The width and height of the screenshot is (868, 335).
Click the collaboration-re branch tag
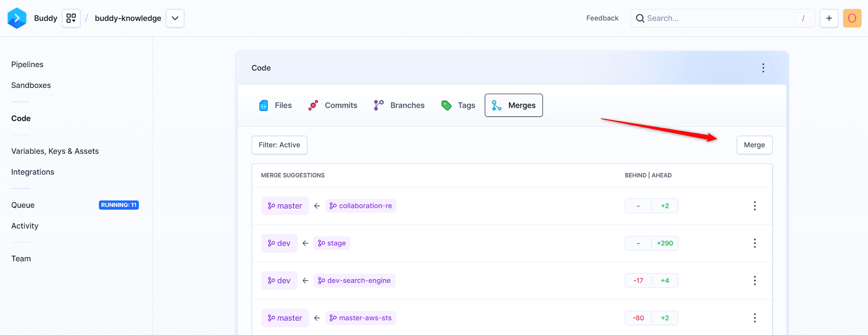pos(361,206)
